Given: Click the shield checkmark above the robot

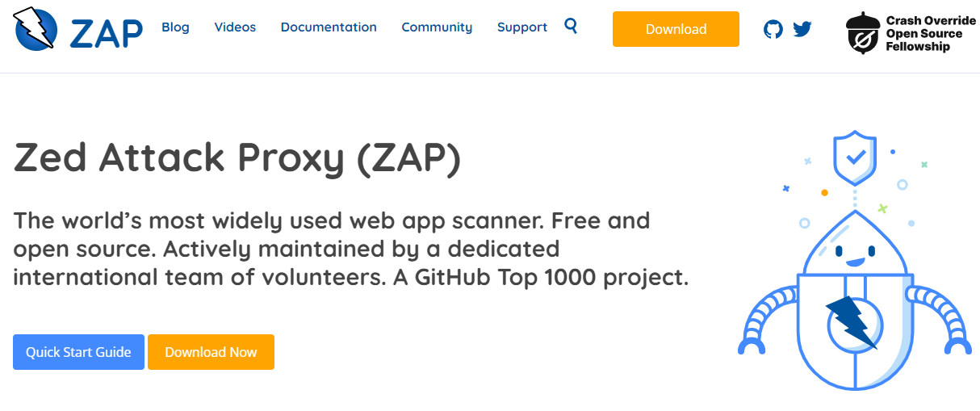Looking at the screenshot, I should (x=854, y=157).
